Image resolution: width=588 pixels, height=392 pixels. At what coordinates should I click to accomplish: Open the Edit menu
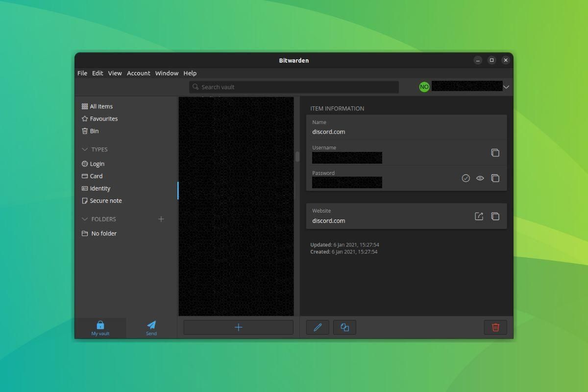(98, 73)
